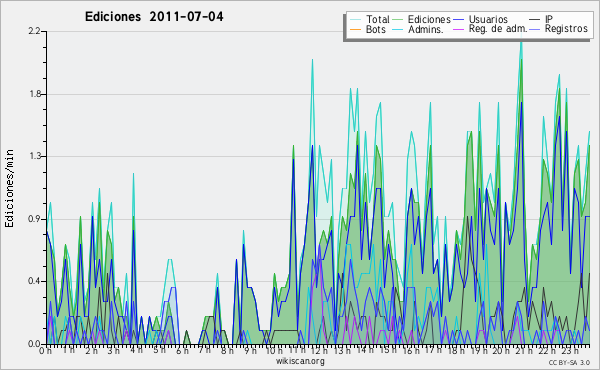Viewport: 600px width, 370px height.
Task: Click the orange line swatch beside Bots
Action: [x=355, y=29]
